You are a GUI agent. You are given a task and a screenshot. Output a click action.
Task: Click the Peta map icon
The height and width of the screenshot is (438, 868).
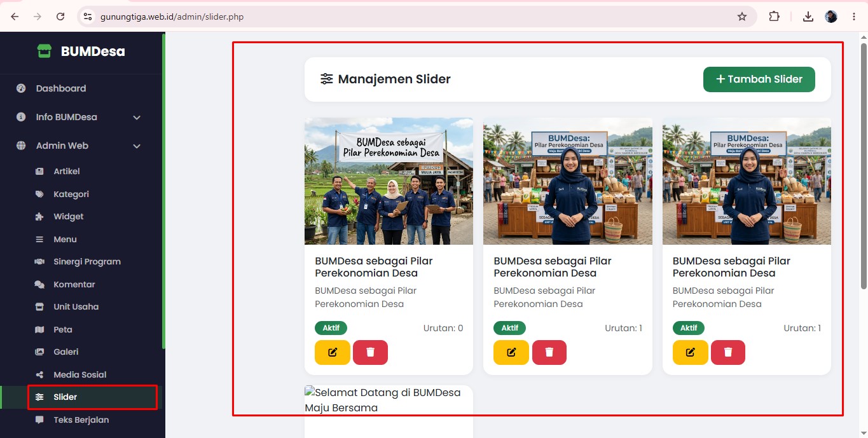coord(39,329)
